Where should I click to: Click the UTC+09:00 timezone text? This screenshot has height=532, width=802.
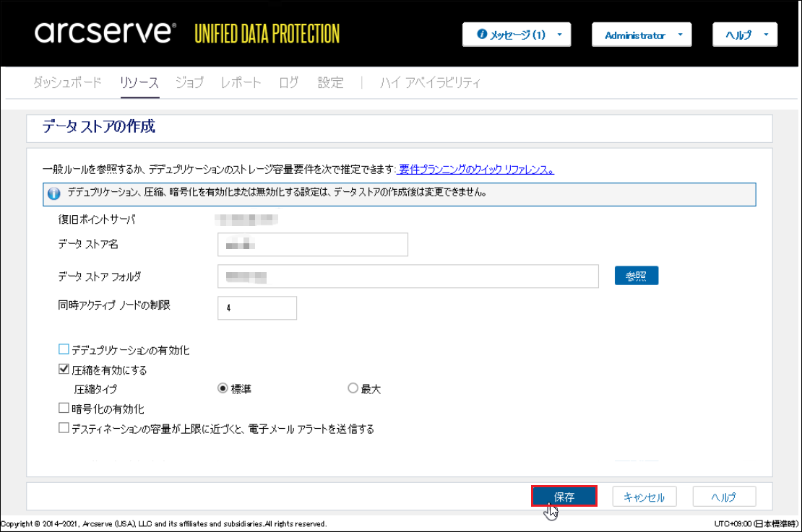(x=756, y=524)
